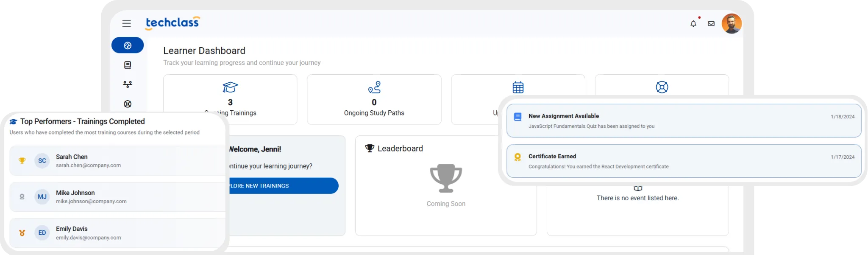Click Sarah Chen's gold trophy icon

coord(22,161)
